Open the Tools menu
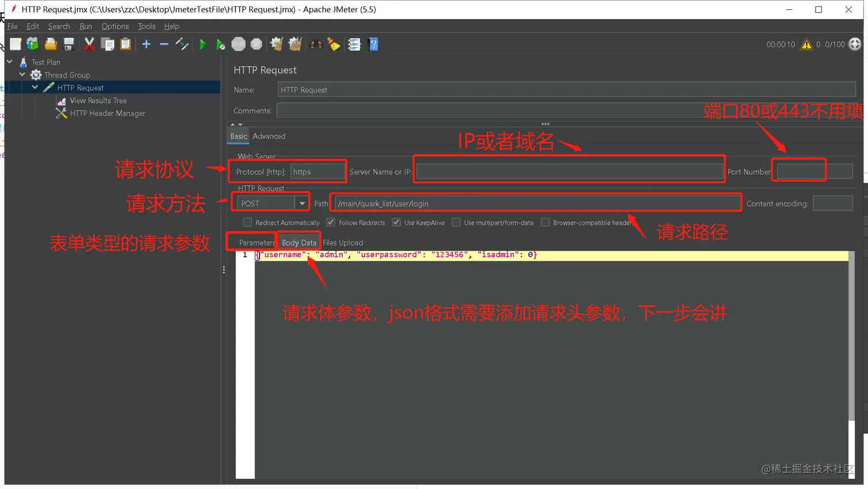The image size is (868, 489). tap(146, 26)
